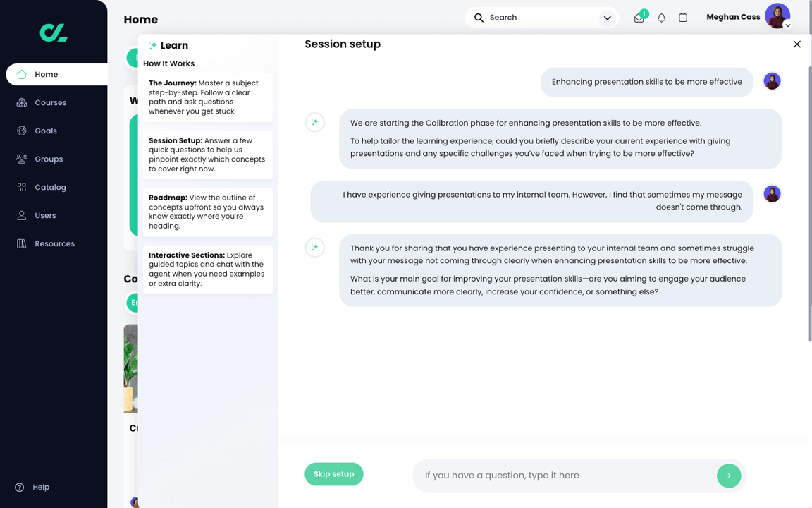
Task: Open the profile menu under Meghan Cass avatar
Action: pos(777,16)
